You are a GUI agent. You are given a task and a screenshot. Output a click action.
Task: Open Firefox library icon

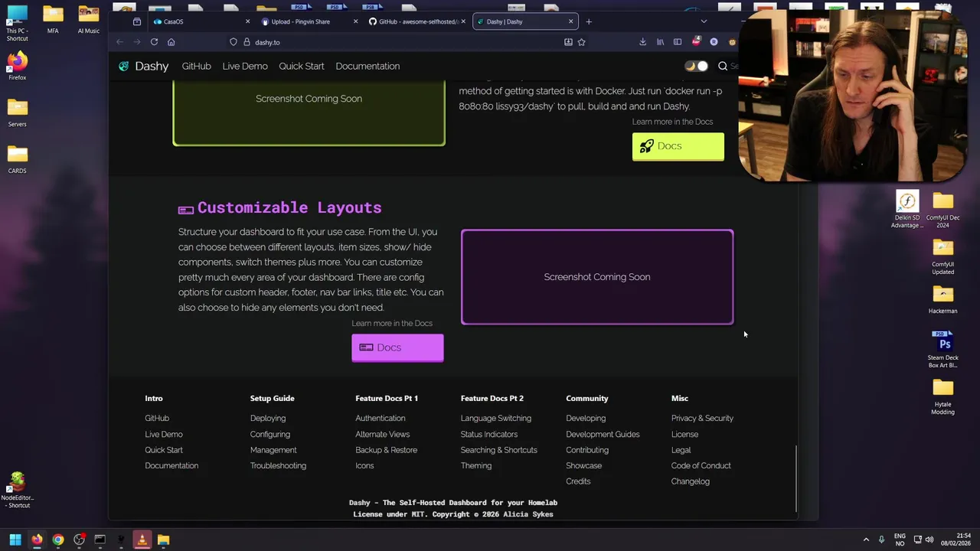click(x=660, y=42)
